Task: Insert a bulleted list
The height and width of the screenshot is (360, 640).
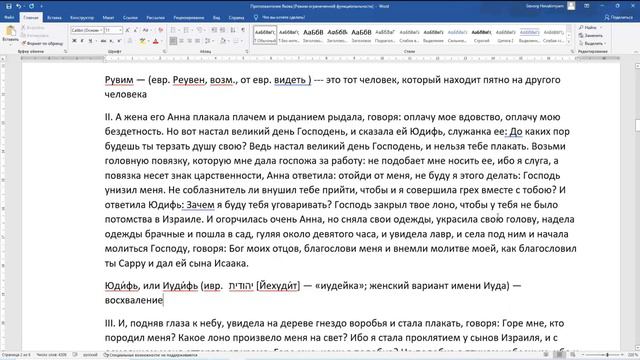Action: click(x=174, y=31)
